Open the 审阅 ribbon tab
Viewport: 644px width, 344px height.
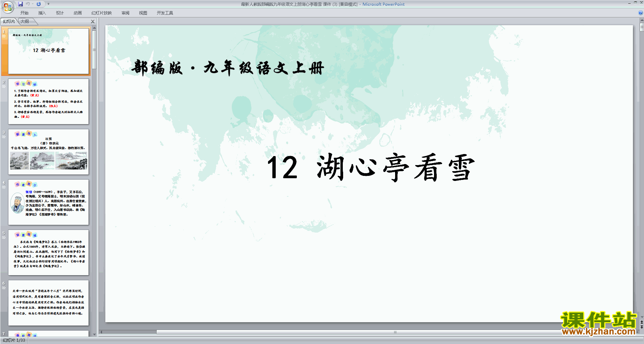click(x=125, y=13)
